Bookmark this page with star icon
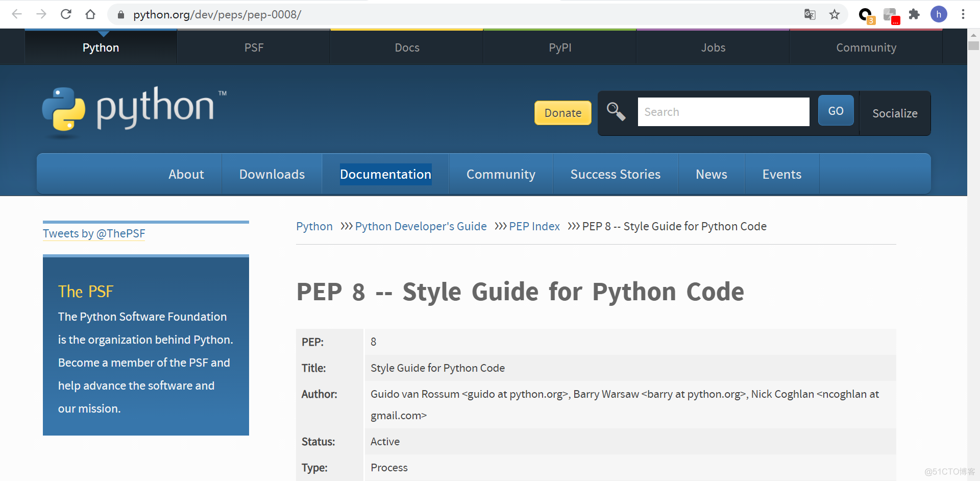 (x=835, y=14)
